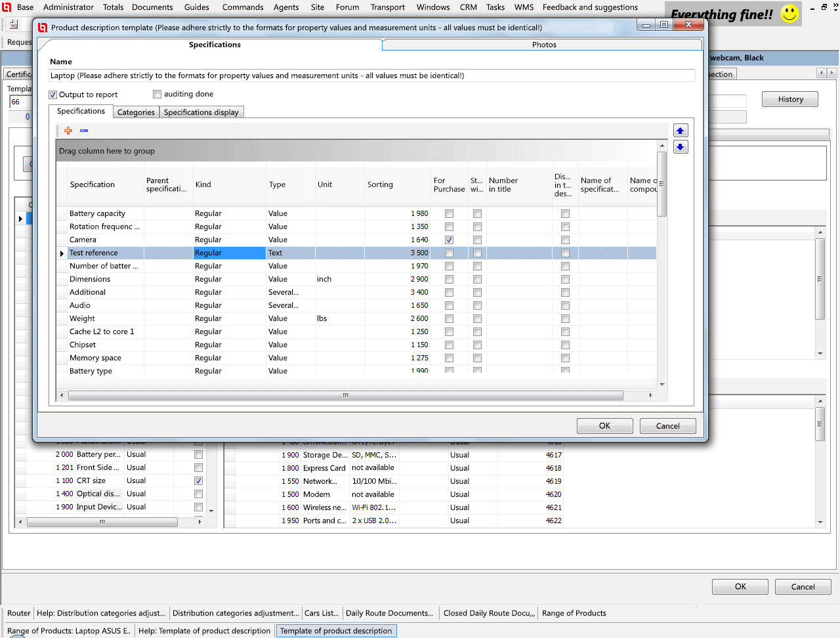Viewport: 840px width, 638px height.
Task: Switch to the Categories tab
Action: click(x=136, y=112)
